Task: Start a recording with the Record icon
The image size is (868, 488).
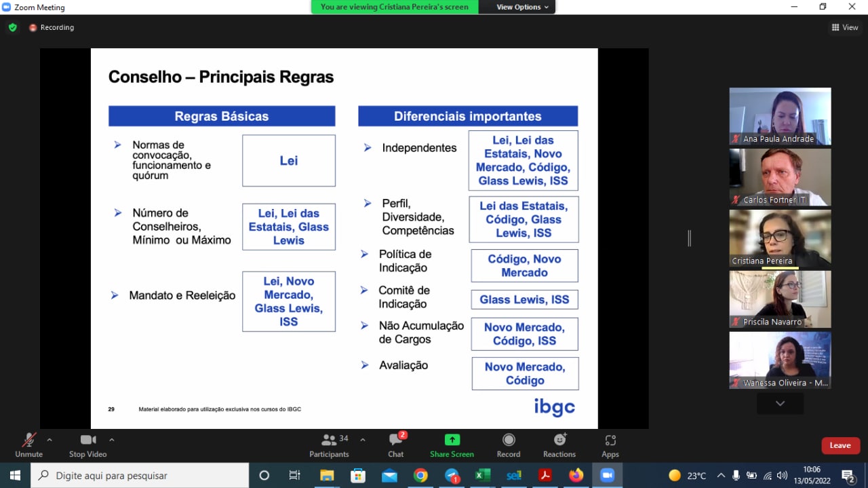Action: (508, 445)
